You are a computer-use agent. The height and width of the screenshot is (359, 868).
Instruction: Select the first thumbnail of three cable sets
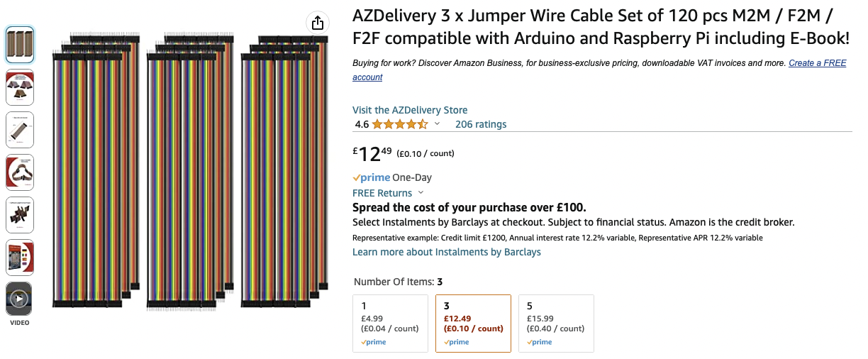20,45
